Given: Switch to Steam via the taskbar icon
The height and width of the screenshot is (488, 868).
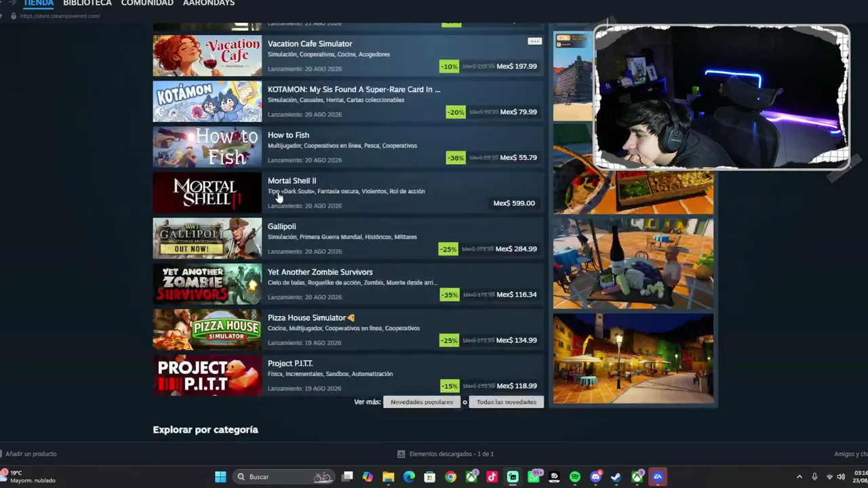Looking at the screenshot, I should click(x=616, y=477).
